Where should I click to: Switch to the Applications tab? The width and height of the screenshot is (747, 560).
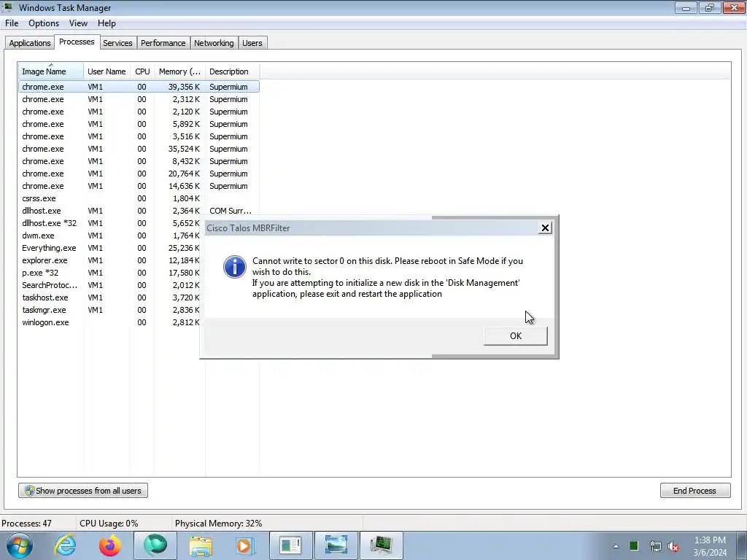(x=29, y=43)
